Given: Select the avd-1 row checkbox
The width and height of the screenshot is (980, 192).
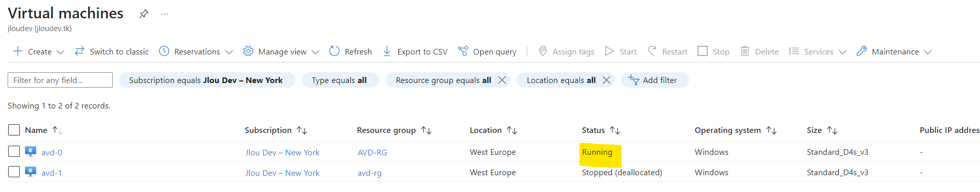Looking at the screenshot, I should point(14,172).
